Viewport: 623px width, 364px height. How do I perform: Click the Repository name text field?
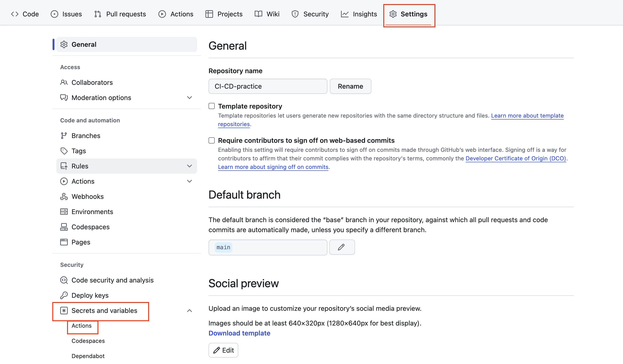(268, 86)
